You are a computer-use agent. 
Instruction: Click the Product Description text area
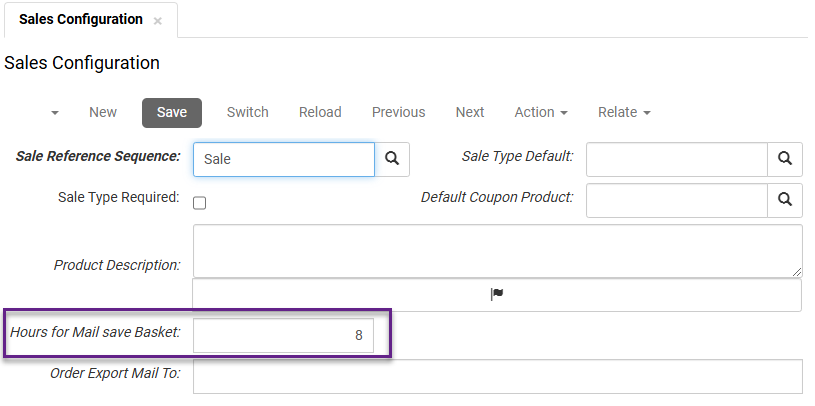(x=497, y=250)
